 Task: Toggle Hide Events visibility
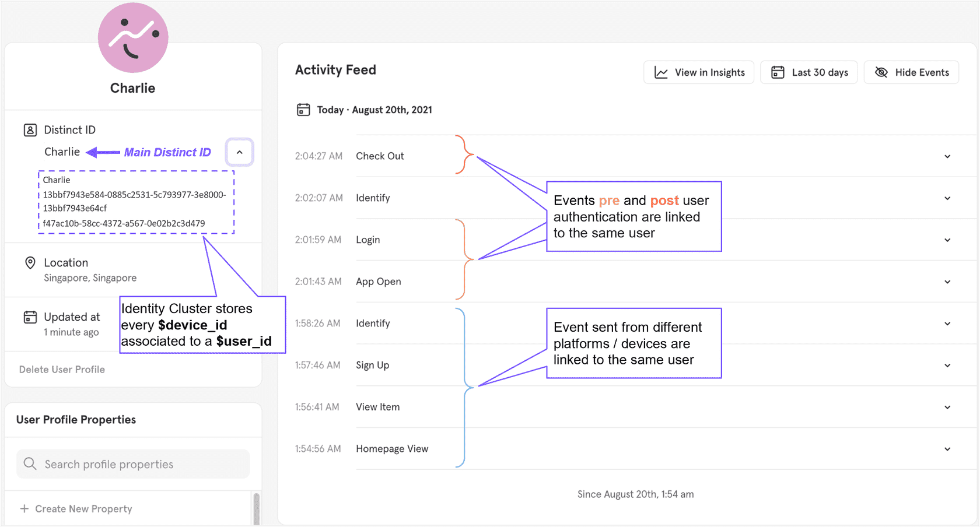click(911, 72)
